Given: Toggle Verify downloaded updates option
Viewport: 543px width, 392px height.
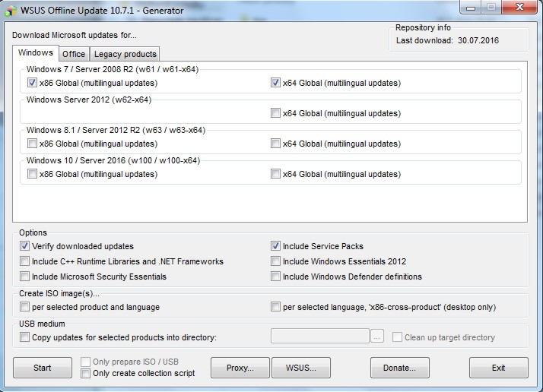Looking at the screenshot, I should pyautogui.click(x=24, y=246).
